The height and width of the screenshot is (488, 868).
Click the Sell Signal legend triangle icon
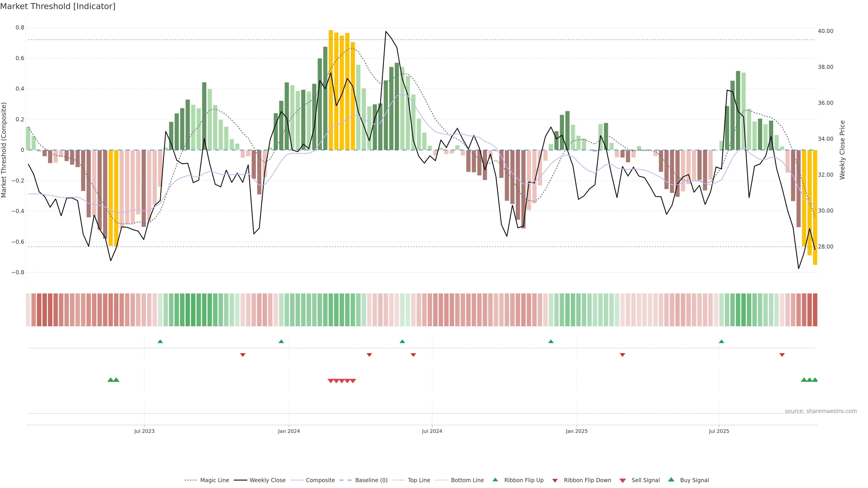623,481
